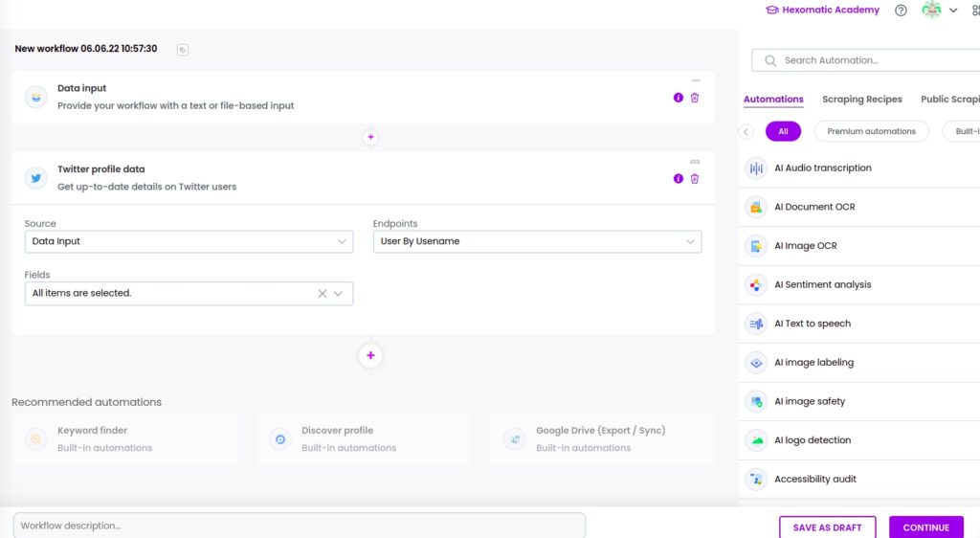This screenshot has height=538, width=980.
Task: Select AI Audio transcription automation
Action: (x=859, y=168)
